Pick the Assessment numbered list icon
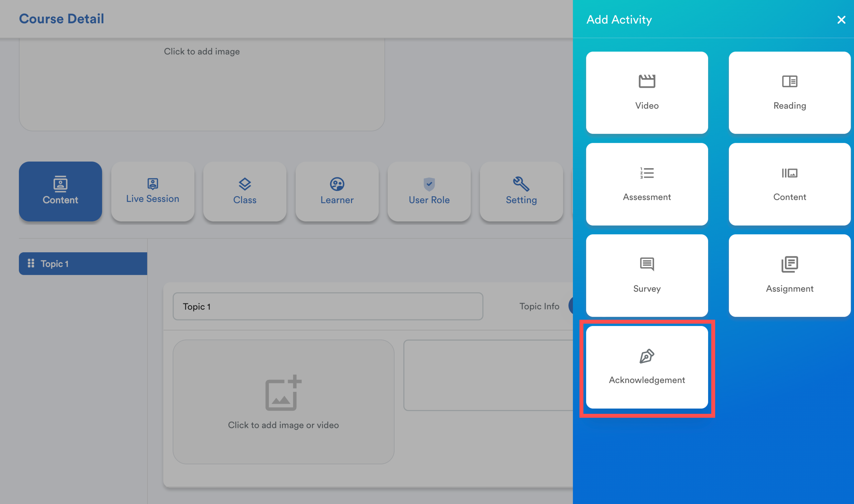The width and height of the screenshot is (854, 504). (x=647, y=173)
